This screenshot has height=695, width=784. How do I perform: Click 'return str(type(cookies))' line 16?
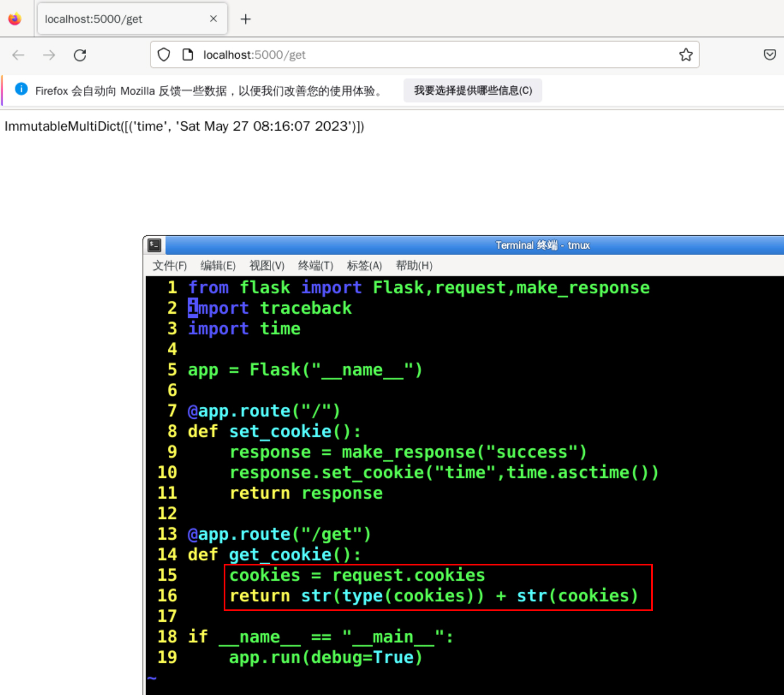pos(434,596)
